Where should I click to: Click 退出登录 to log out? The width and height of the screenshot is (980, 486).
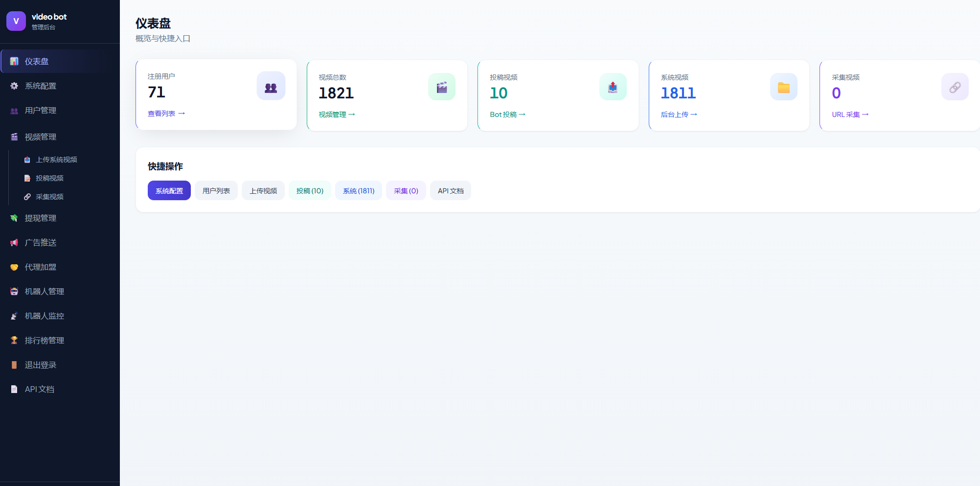coord(40,365)
